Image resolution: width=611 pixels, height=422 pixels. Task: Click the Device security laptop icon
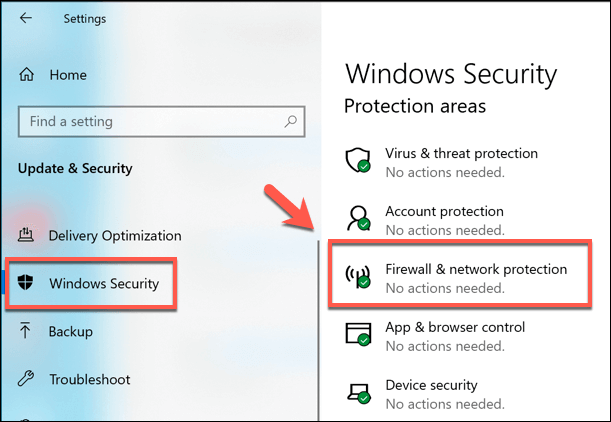tap(358, 392)
